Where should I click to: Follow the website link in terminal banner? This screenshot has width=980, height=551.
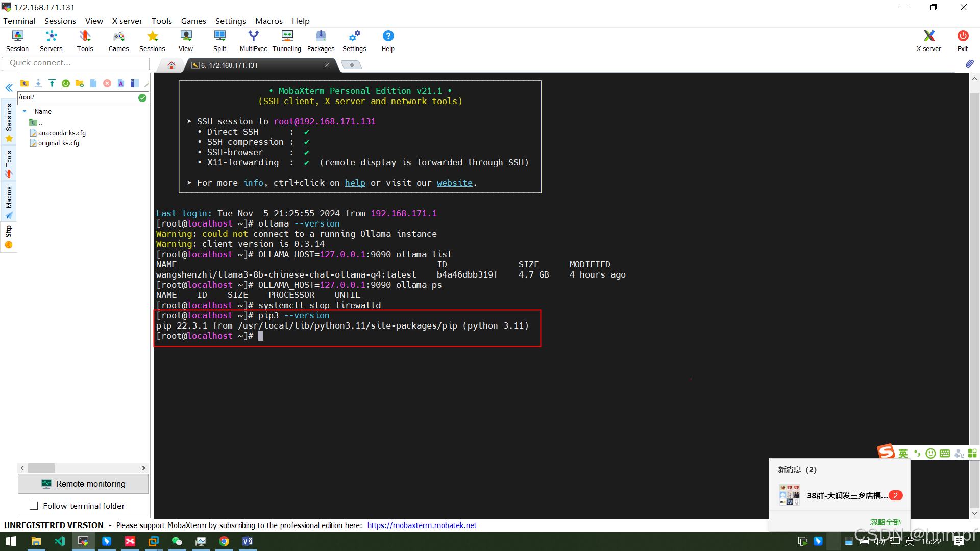pos(454,183)
